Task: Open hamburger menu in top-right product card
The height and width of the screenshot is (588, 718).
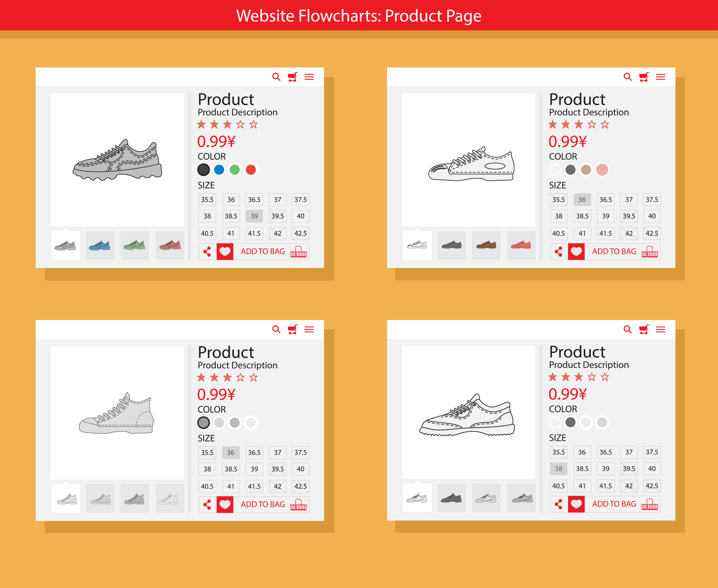Action: [x=660, y=77]
